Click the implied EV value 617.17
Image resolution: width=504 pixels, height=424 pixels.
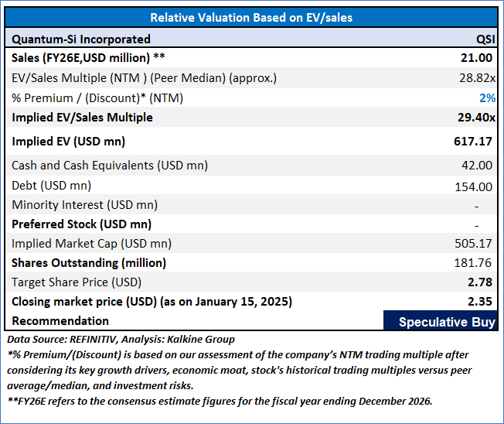coord(473,142)
